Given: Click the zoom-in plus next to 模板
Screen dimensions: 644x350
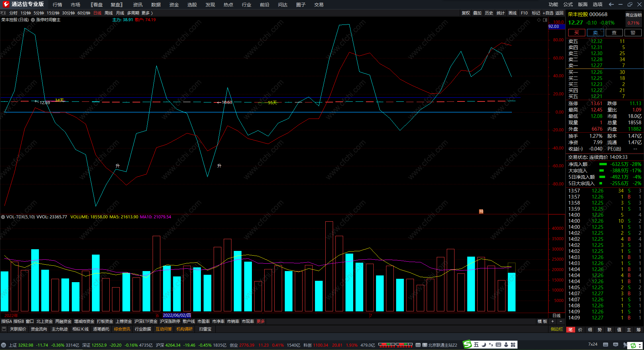Looking at the screenshot, I should 553,321.
